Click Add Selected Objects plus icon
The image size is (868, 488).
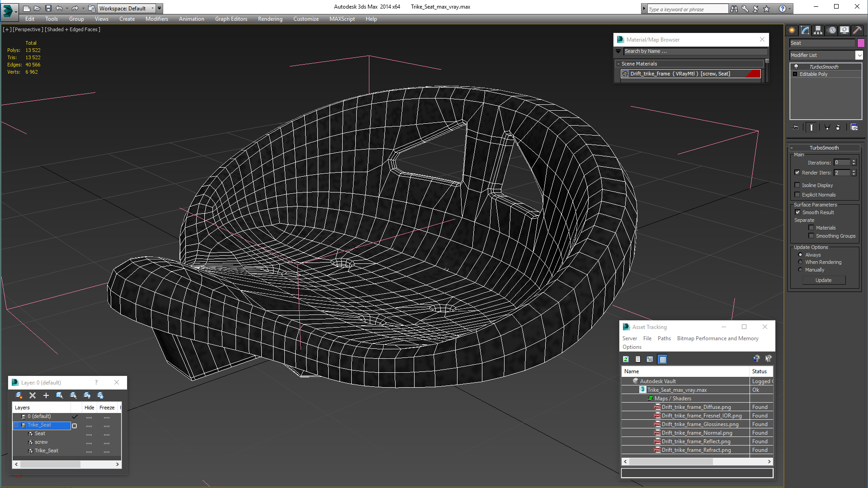click(x=46, y=395)
